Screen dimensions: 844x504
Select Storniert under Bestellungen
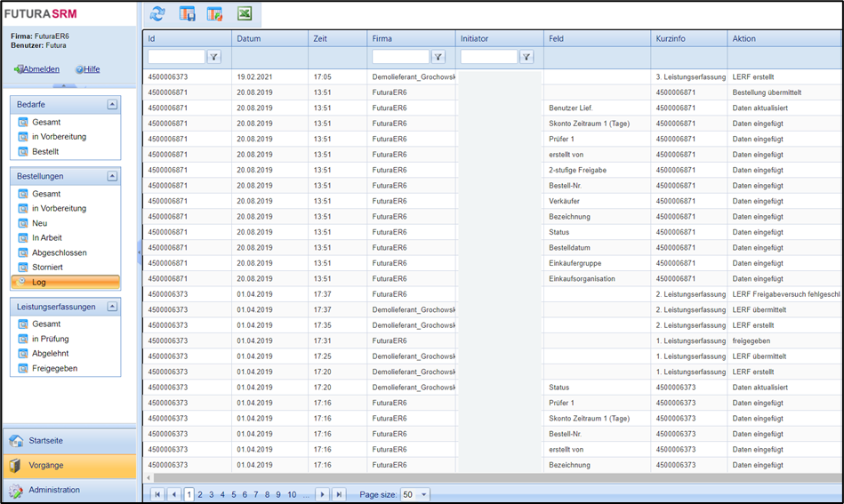(47, 267)
